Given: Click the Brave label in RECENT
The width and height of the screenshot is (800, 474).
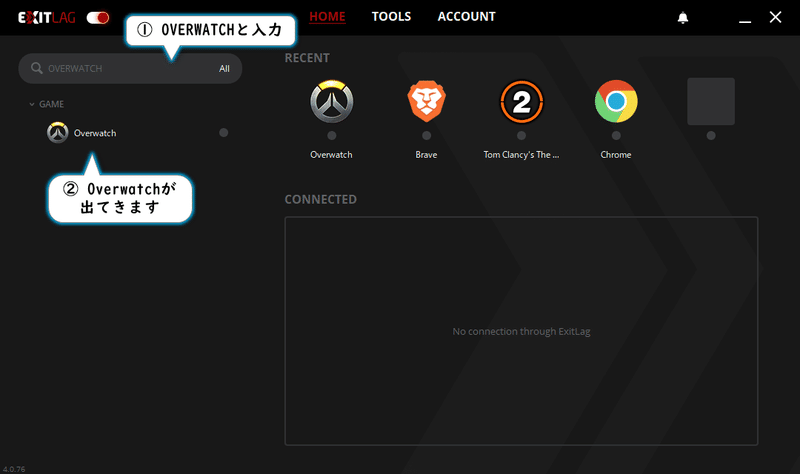Looking at the screenshot, I should [427, 155].
